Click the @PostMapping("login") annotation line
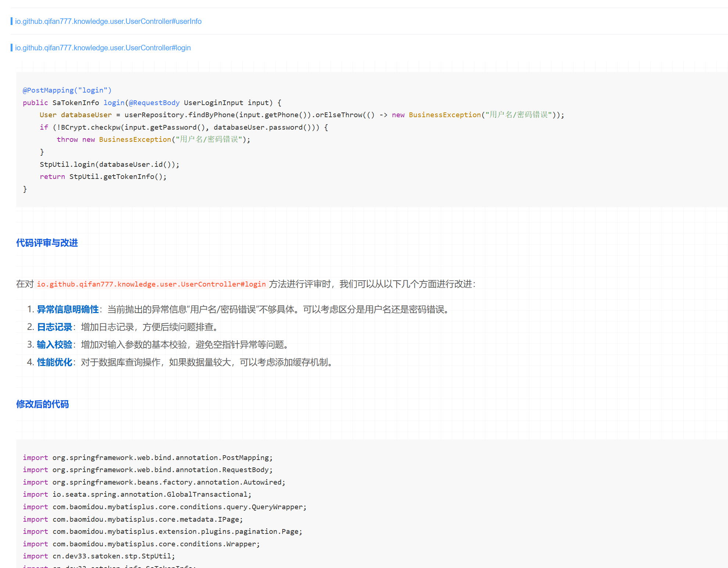This screenshot has width=728, height=568. pyautogui.click(x=67, y=90)
